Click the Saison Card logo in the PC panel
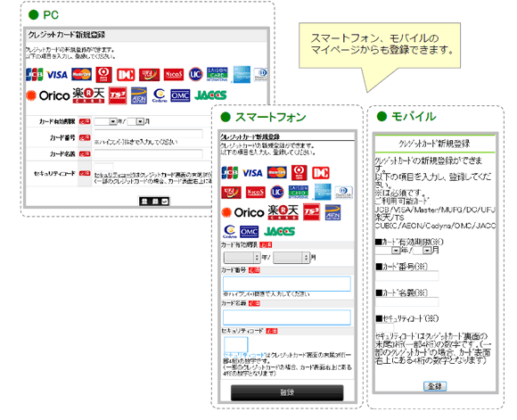517x420 pixels. click(217, 74)
